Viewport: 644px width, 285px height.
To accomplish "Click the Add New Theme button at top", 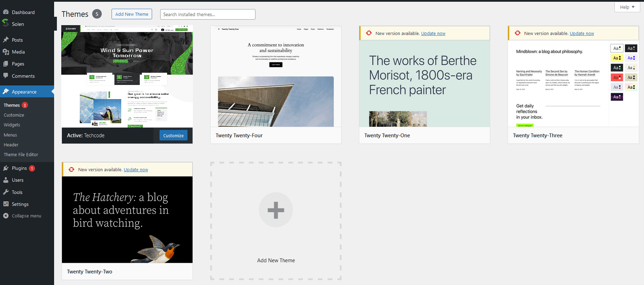I will click(x=132, y=14).
